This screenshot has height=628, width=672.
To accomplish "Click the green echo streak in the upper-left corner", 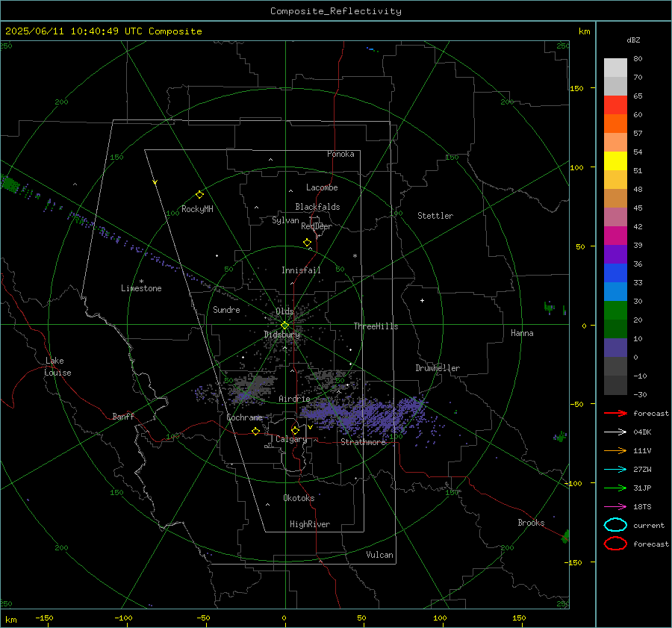I will [10, 184].
